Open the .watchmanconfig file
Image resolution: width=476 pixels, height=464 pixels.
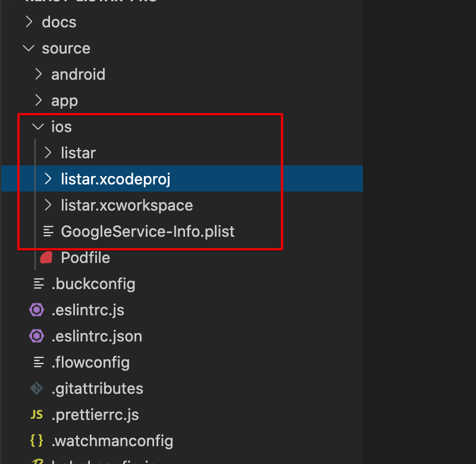pyautogui.click(x=112, y=441)
